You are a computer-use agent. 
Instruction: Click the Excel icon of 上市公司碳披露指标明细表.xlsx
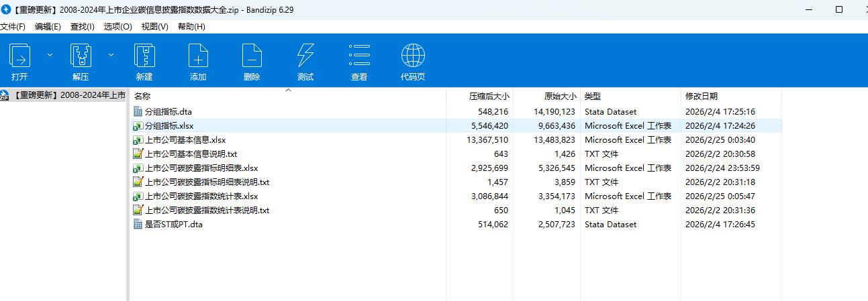coord(138,168)
